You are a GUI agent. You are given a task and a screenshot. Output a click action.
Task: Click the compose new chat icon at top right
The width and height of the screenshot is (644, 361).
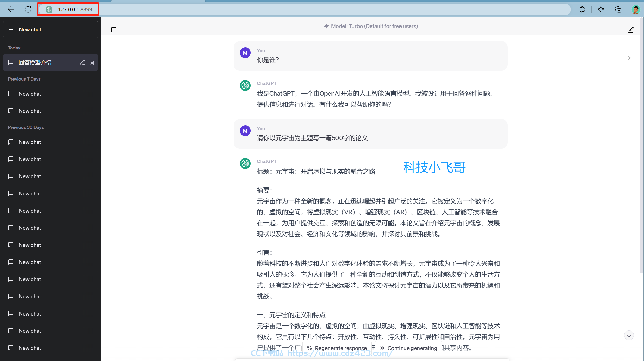point(631,30)
